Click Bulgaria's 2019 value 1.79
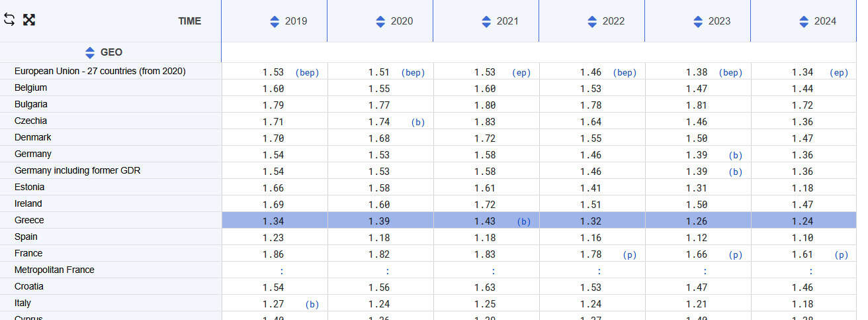This screenshot has height=320, width=868. pyautogui.click(x=273, y=105)
